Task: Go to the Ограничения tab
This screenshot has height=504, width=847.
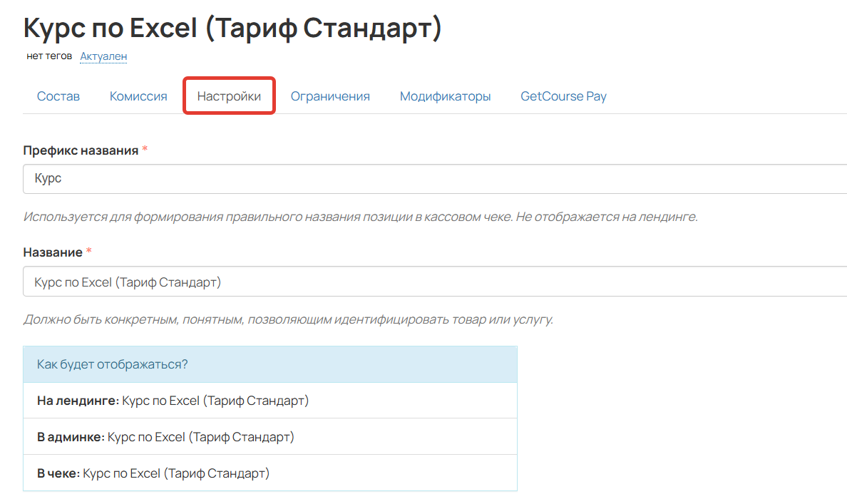Action: (x=330, y=96)
